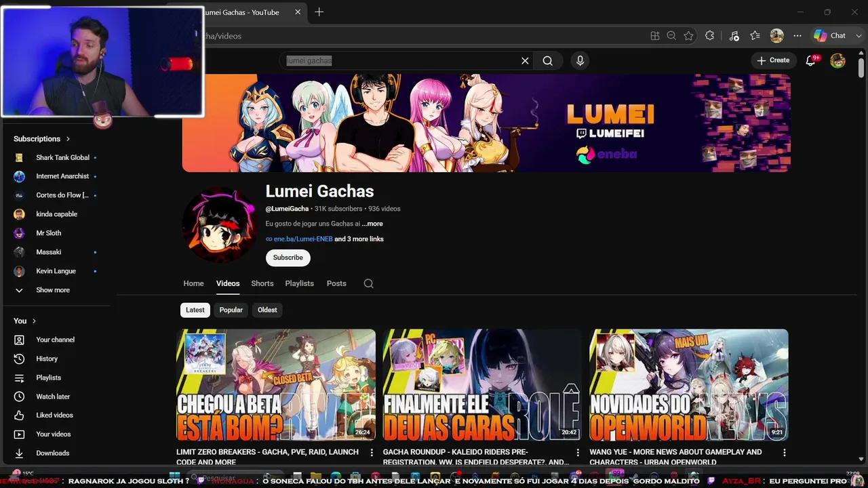The height and width of the screenshot is (488, 868).
Task: Open a new browser tab with plus icon
Action: pyautogui.click(x=319, y=12)
